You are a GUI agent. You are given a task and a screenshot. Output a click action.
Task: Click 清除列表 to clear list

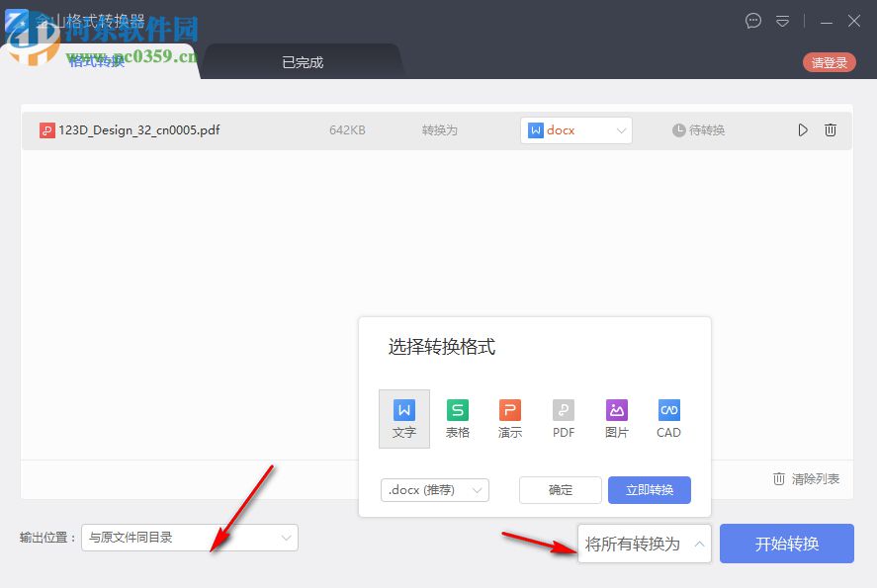[807, 479]
